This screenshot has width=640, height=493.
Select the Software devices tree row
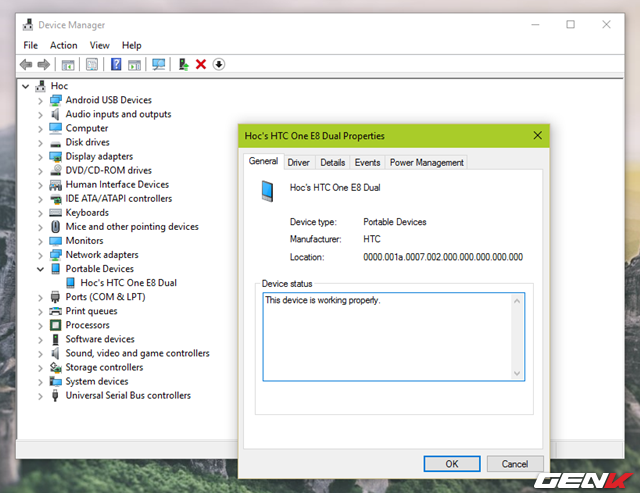point(100,339)
